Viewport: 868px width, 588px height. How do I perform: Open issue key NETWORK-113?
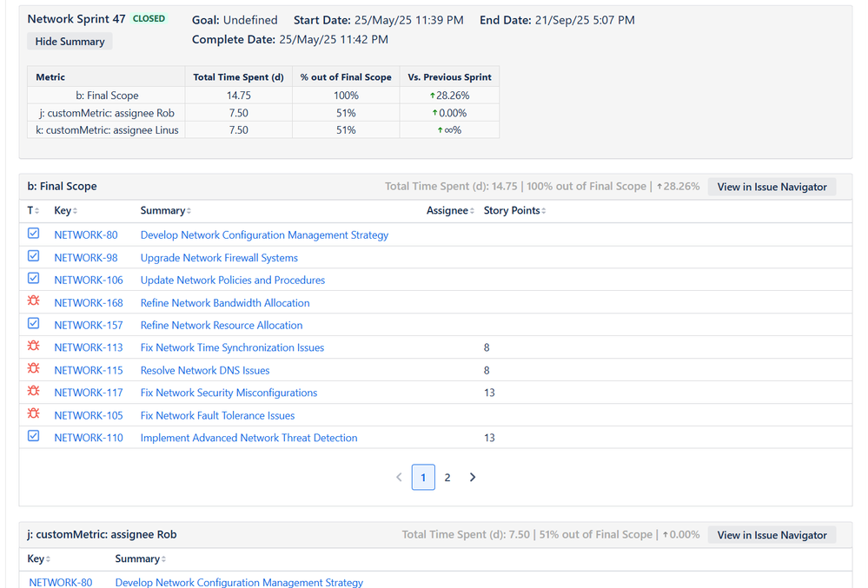click(89, 347)
